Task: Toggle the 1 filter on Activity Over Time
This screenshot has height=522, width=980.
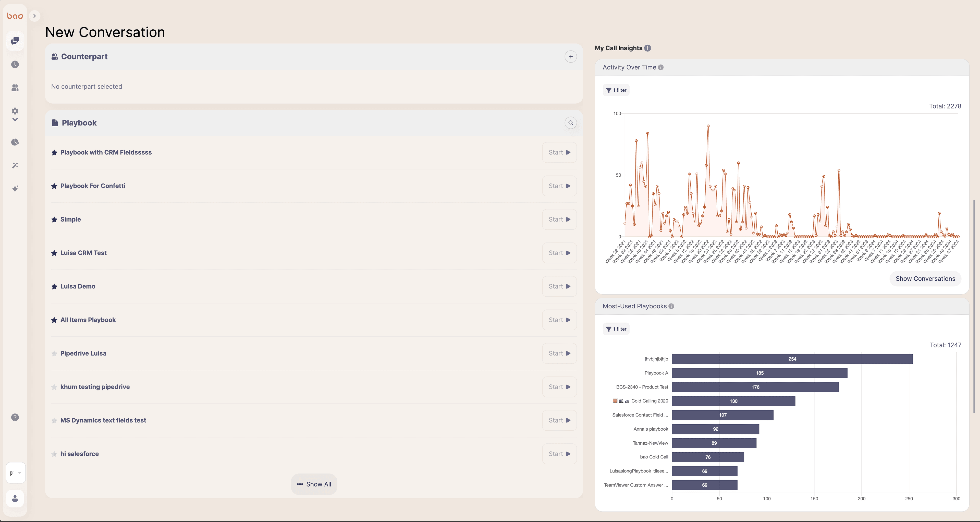Action: 616,90
